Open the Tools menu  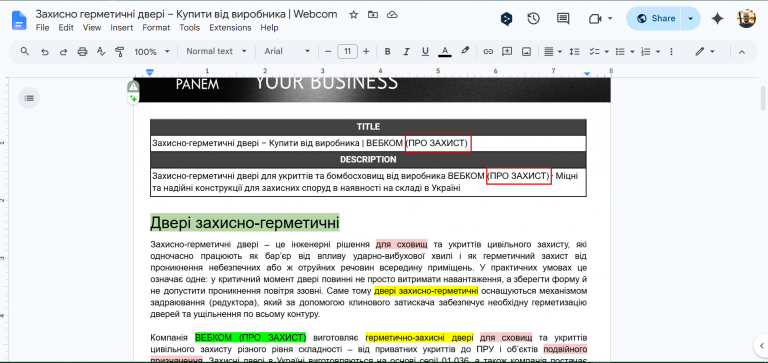[x=190, y=28]
